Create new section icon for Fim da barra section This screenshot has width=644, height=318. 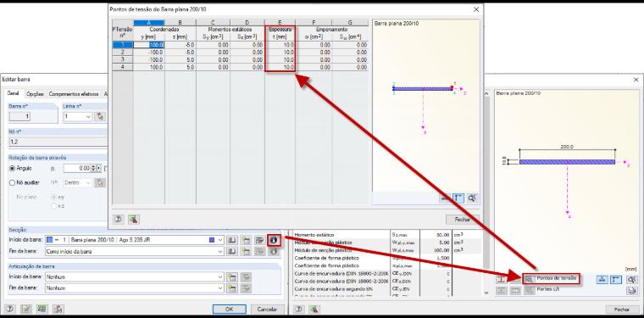[x=246, y=251]
